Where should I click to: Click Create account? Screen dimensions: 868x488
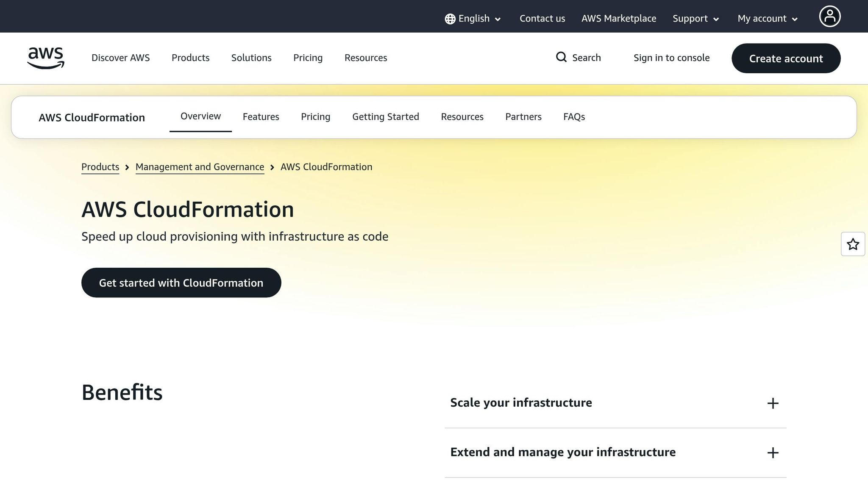point(786,58)
